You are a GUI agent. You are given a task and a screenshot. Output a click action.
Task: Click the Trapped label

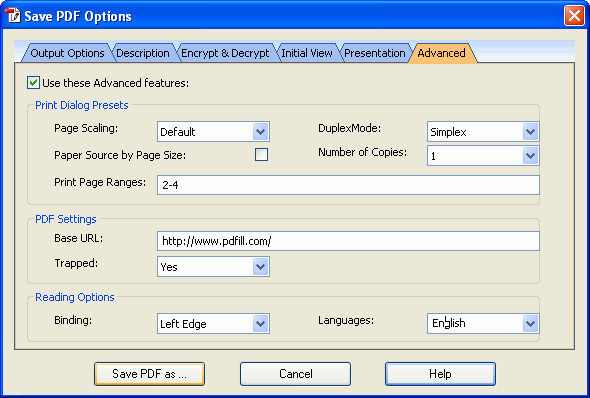tap(76, 263)
